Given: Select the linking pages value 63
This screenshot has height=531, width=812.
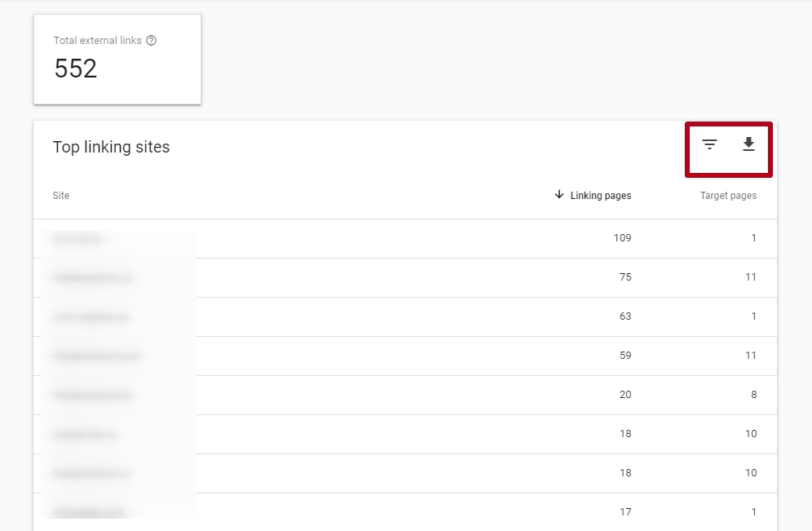Looking at the screenshot, I should [625, 316].
